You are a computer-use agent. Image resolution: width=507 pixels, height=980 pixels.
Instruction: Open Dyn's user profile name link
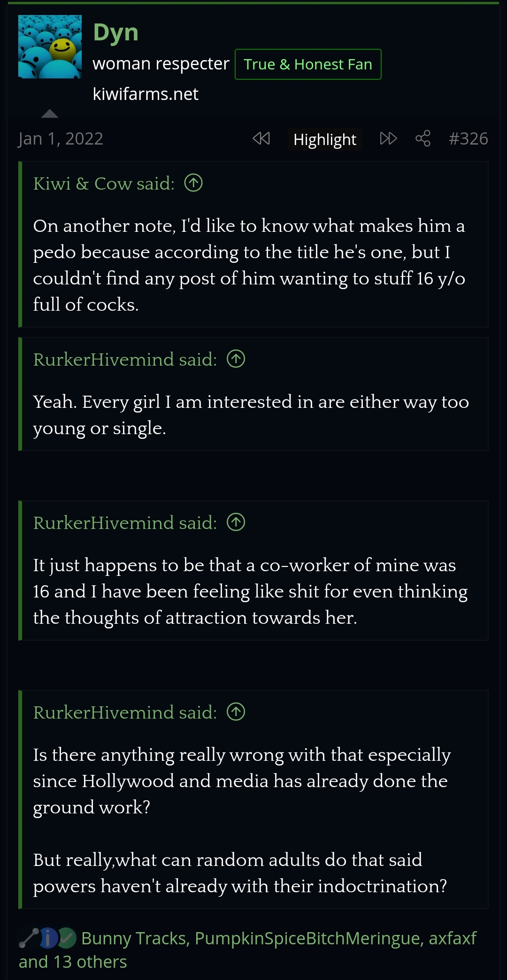115,32
